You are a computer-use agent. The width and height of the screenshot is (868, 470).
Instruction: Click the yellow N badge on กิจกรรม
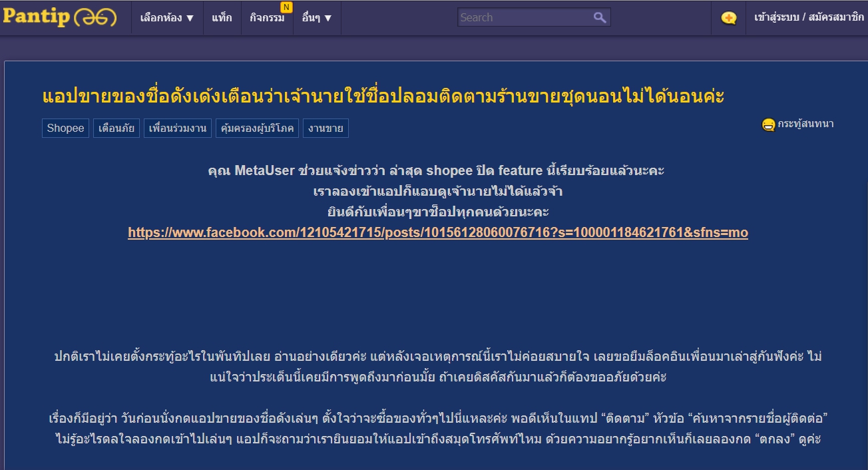click(x=286, y=7)
